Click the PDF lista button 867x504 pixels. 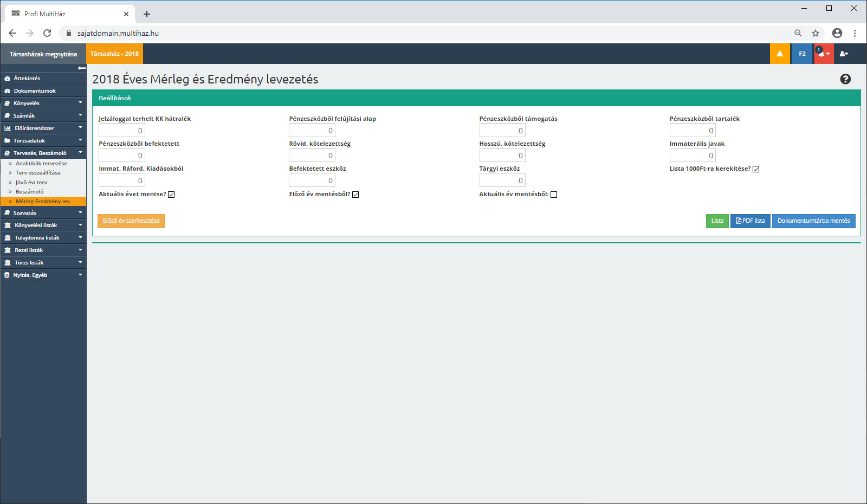point(750,221)
